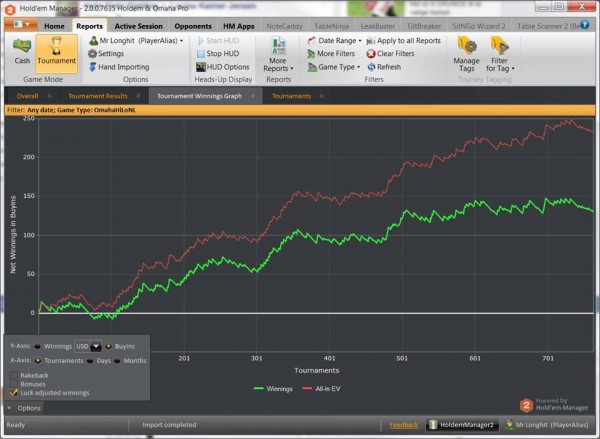This screenshot has height=439, width=600.
Task: Click the More Filters icon
Action: [311, 54]
